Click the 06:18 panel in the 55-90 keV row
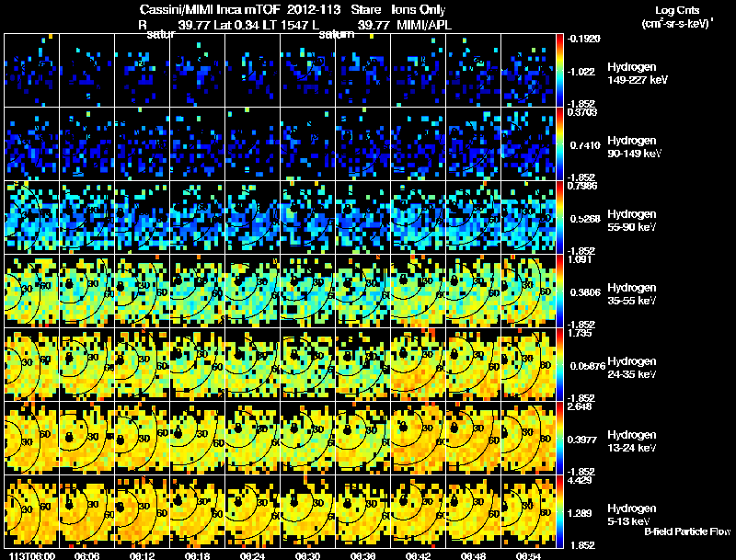The width and height of the screenshot is (736, 560). tap(197, 217)
